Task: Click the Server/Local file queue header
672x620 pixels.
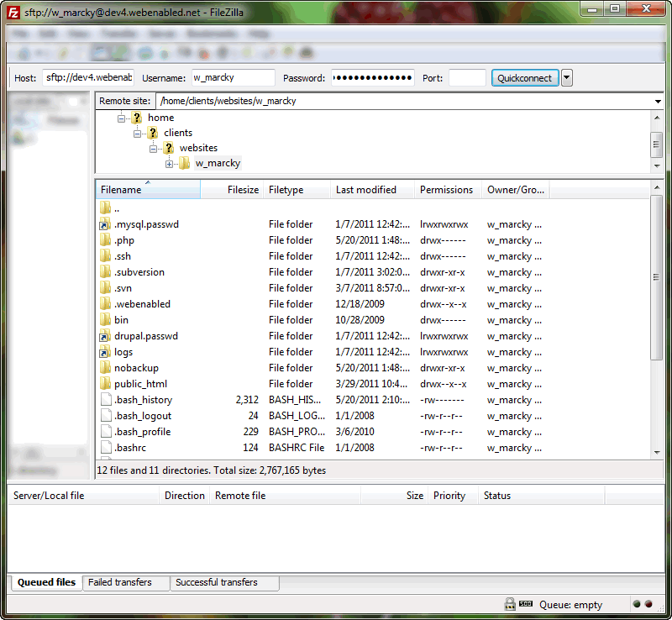Action: tap(83, 495)
